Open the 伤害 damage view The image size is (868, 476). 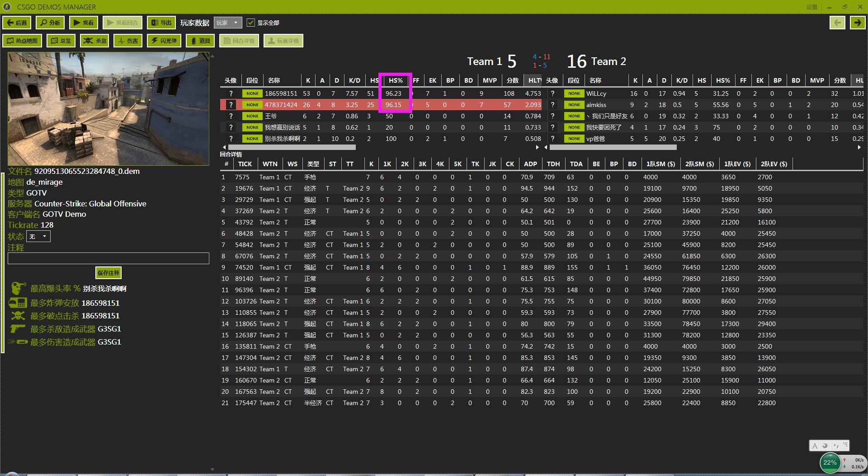128,41
